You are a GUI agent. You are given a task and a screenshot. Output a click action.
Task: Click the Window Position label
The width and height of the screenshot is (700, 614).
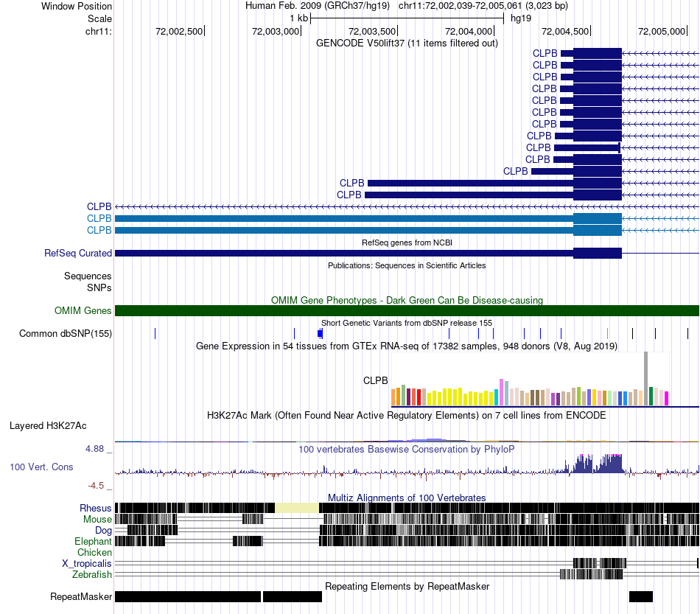click(77, 6)
